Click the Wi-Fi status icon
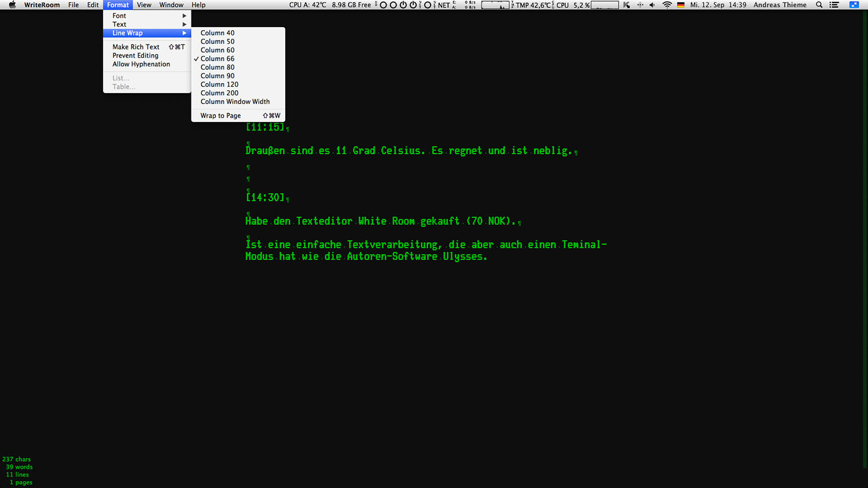 [x=667, y=5]
